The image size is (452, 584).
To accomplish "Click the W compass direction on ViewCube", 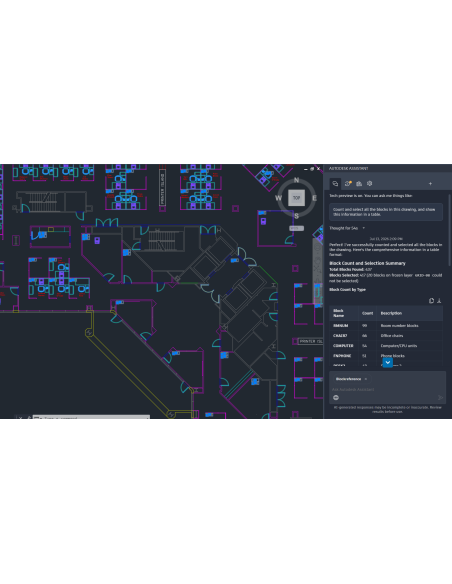I will click(x=278, y=198).
